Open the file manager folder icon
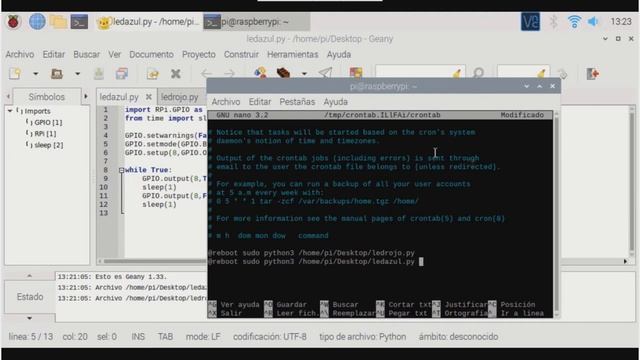The image size is (640, 360). pos(58,22)
